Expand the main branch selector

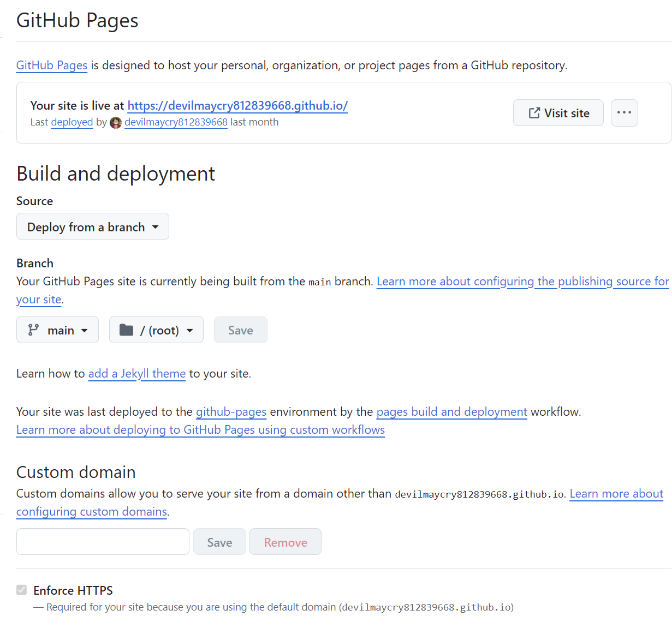point(58,330)
